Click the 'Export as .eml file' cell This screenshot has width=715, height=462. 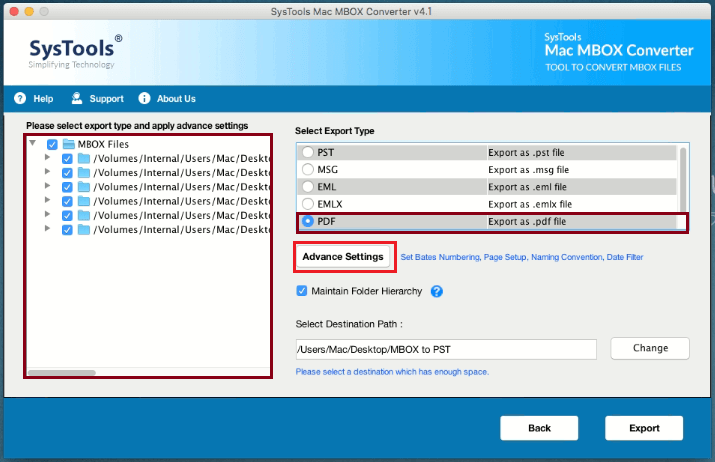[x=582, y=187]
